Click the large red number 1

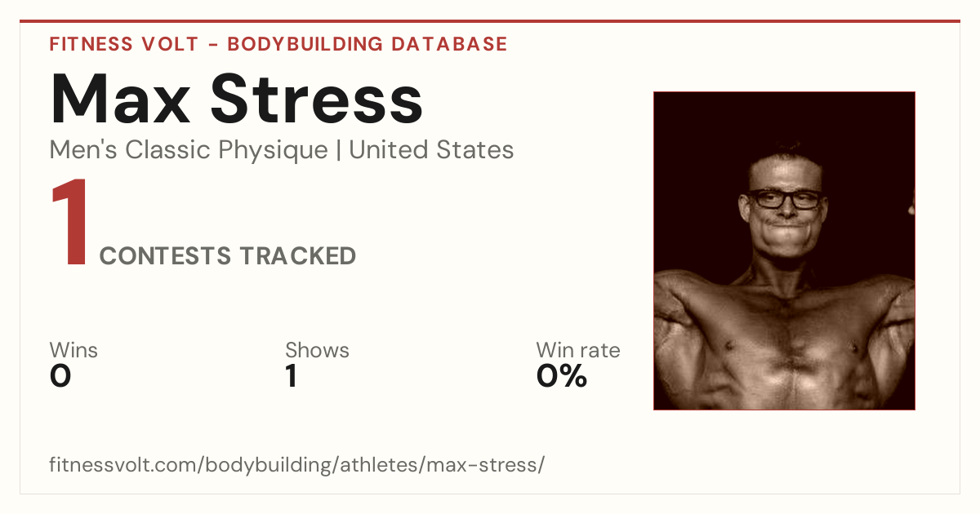(70, 224)
